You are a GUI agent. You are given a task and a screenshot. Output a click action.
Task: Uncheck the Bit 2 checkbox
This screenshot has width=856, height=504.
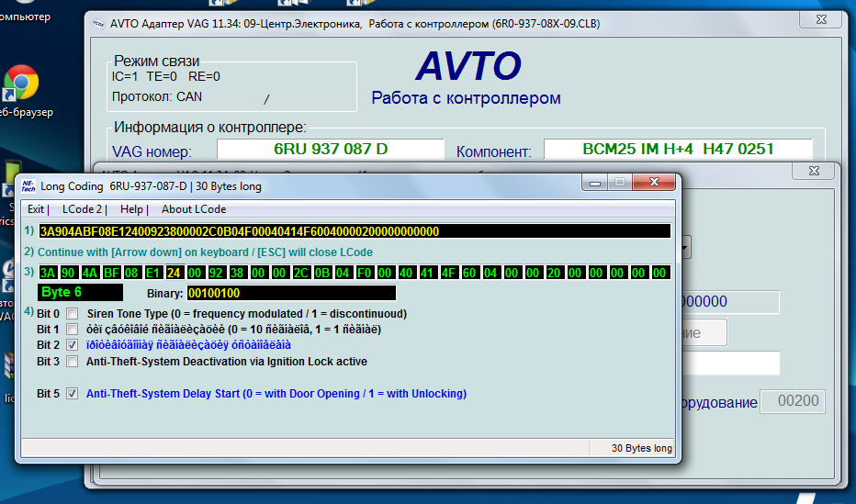coord(72,345)
